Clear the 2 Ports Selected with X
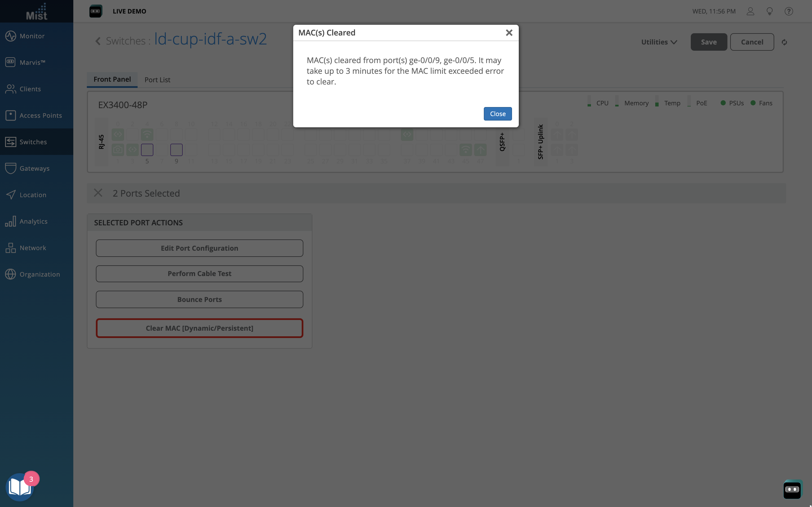The image size is (812, 507). [x=98, y=193]
